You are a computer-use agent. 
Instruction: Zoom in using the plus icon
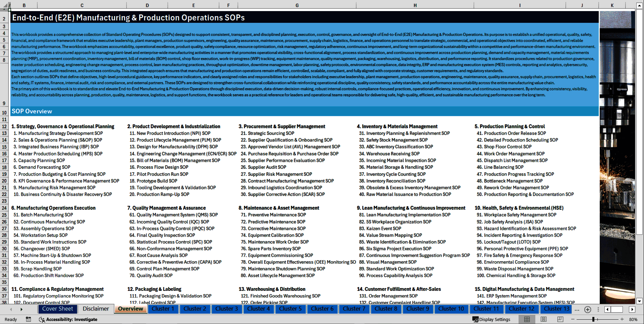(x=622, y=319)
